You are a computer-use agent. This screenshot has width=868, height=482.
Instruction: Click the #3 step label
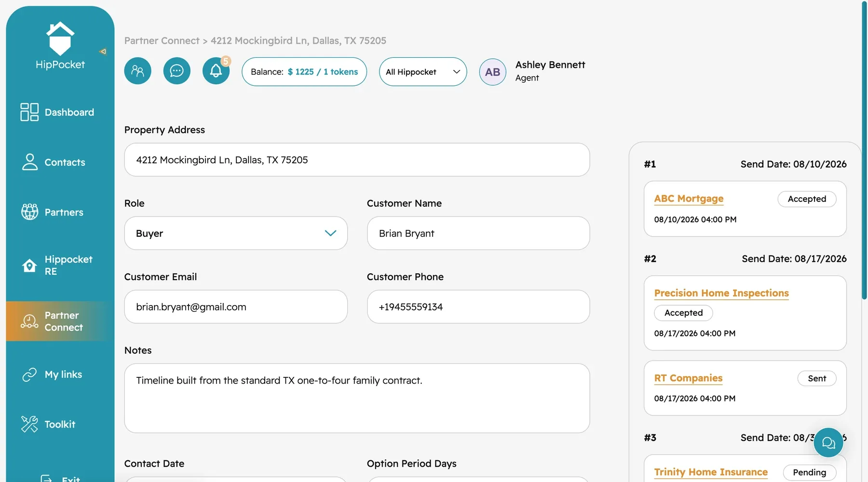650,437
